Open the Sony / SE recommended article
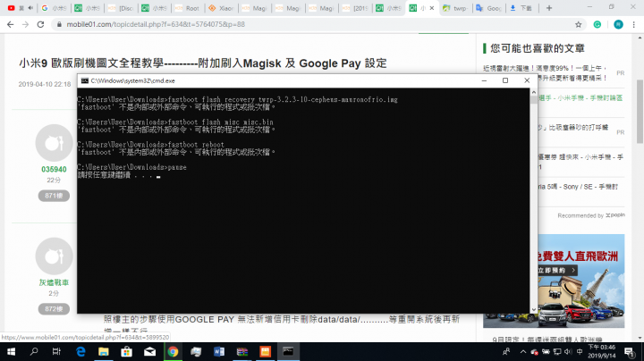This screenshot has height=361, width=644. click(578, 187)
